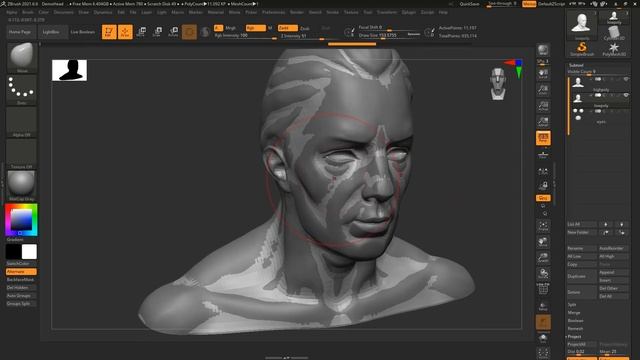This screenshot has height=360, width=640.
Task: Click the sculptris sphere icon beside Gizmo
Action: pyautogui.click(x=205, y=32)
